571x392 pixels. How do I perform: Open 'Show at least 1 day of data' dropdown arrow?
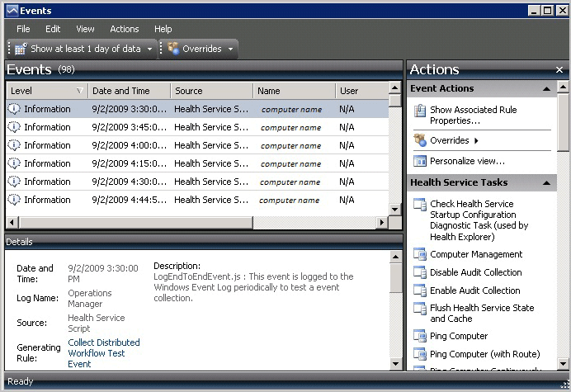point(149,49)
